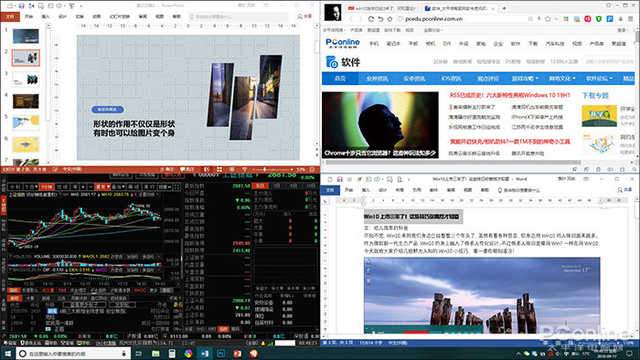Open the red dropdown in the stock chart toolbar
Viewport: 640px width, 360px height.
(x=102, y=187)
